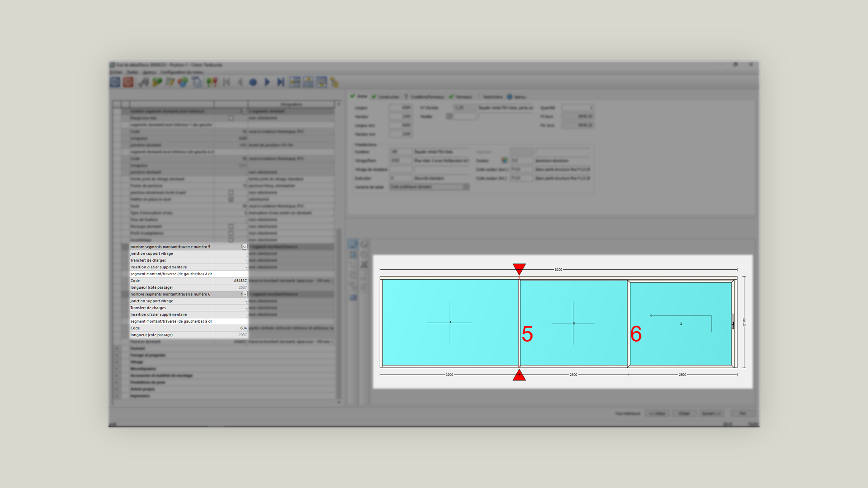Open the Fichier menu
Screen dimensions: 868x488
click(x=116, y=72)
